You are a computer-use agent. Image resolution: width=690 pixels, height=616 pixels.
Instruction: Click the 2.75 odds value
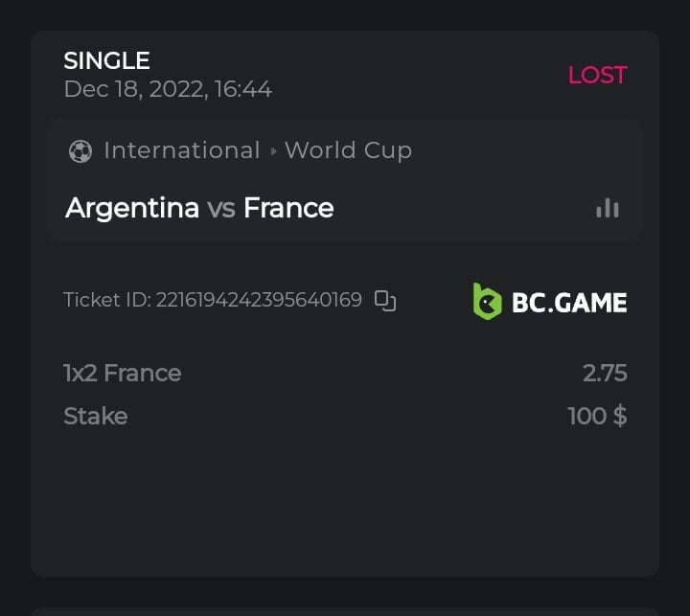[605, 373]
